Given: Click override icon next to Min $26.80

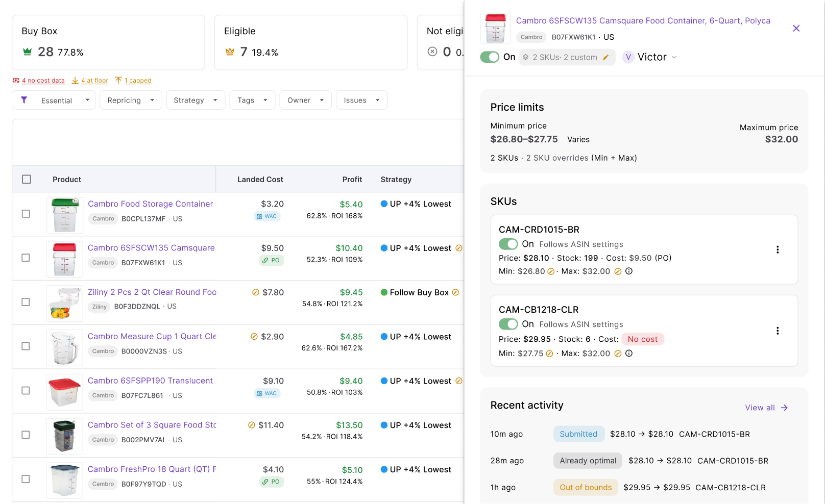Looking at the screenshot, I should coord(551,272).
